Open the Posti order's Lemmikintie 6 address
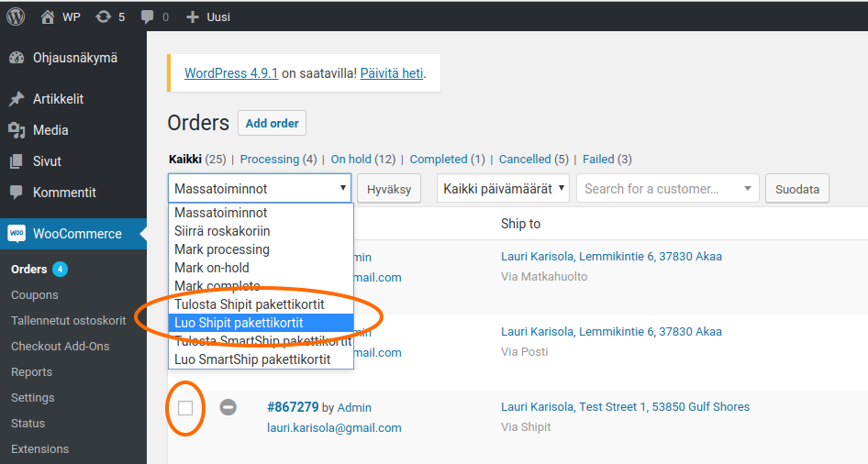 [x=612, y=332]
